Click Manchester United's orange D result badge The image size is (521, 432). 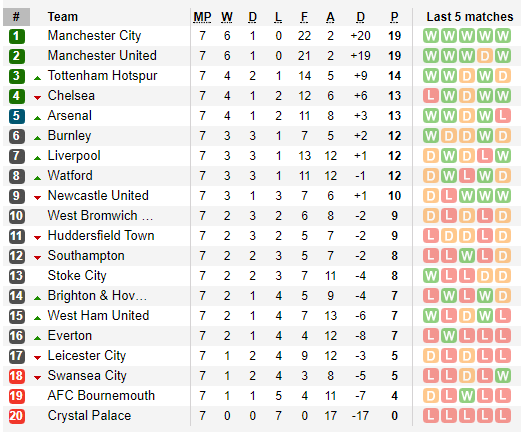click(485, 56)
